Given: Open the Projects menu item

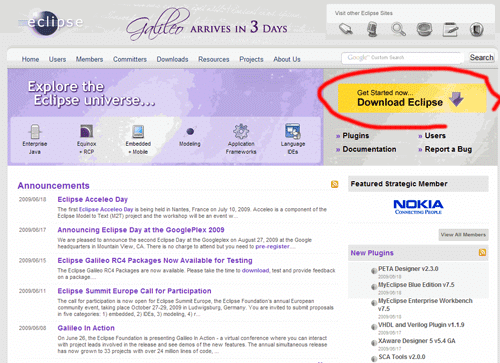Looking at the screenshot, I should coord(251,59).
